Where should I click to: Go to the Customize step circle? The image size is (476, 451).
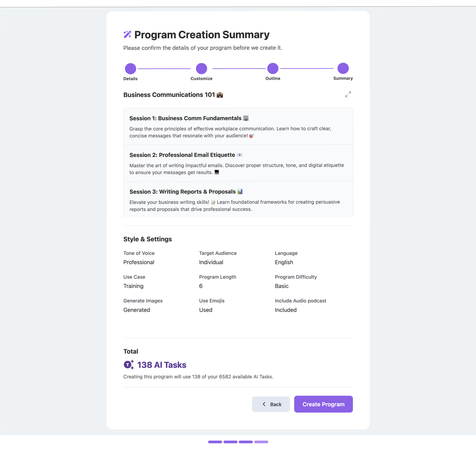[201, 69]
